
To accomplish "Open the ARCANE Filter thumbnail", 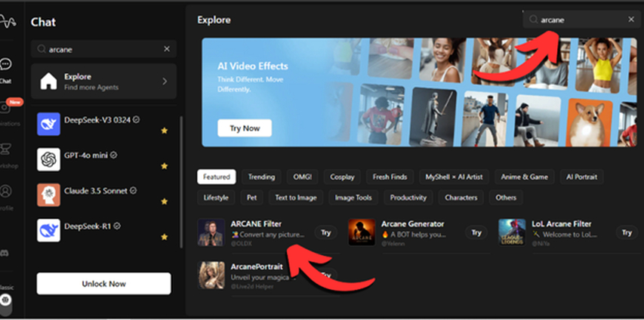I will (x=211, y=232).
